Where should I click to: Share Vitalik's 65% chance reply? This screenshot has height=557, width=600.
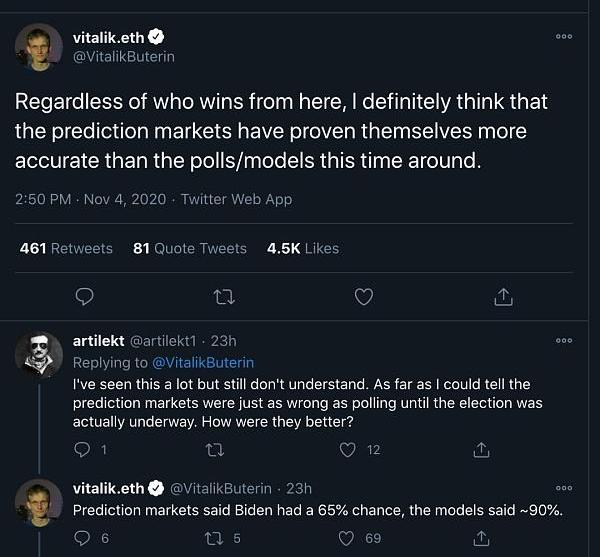pos(482,539)
